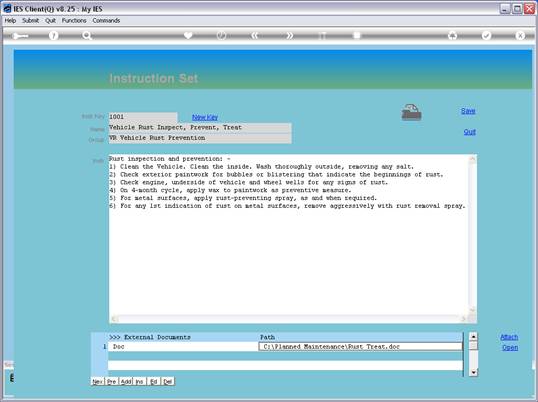The width and height of the screenshot is (538, 402).
Task: Click the heart favorites icon
Action: 188,35
